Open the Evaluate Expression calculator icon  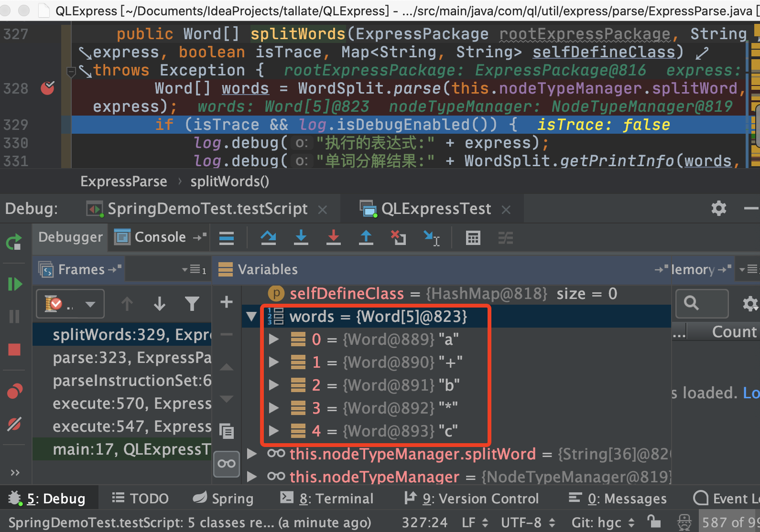pyautogui.click(x=473, y=237)
